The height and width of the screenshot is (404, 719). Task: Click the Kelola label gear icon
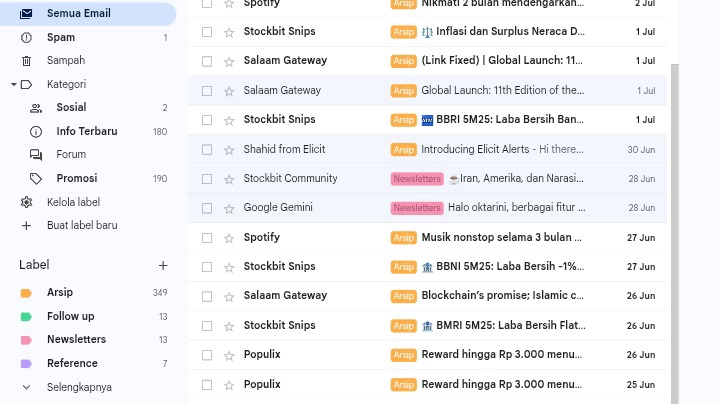[27, 202]
